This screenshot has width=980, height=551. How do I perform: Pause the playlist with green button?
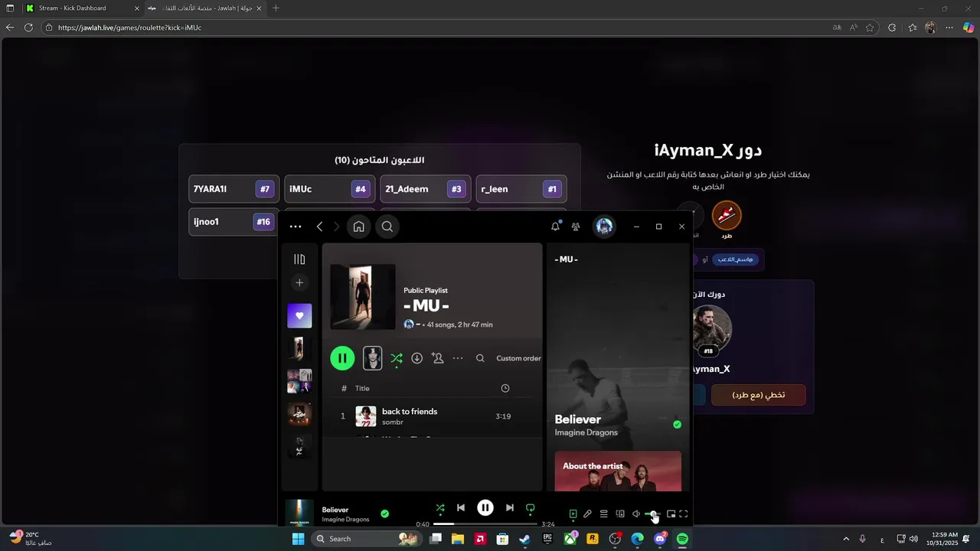point(342,357)
